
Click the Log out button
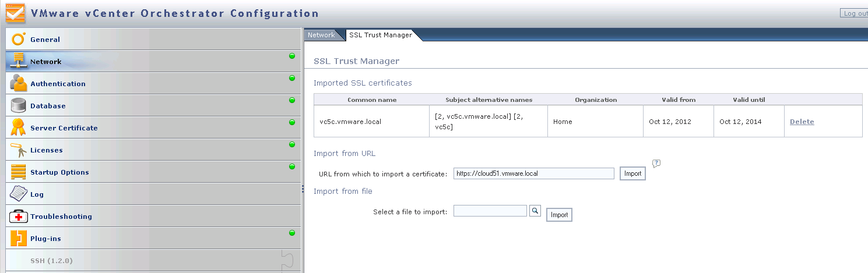click(x=855, y=13)
